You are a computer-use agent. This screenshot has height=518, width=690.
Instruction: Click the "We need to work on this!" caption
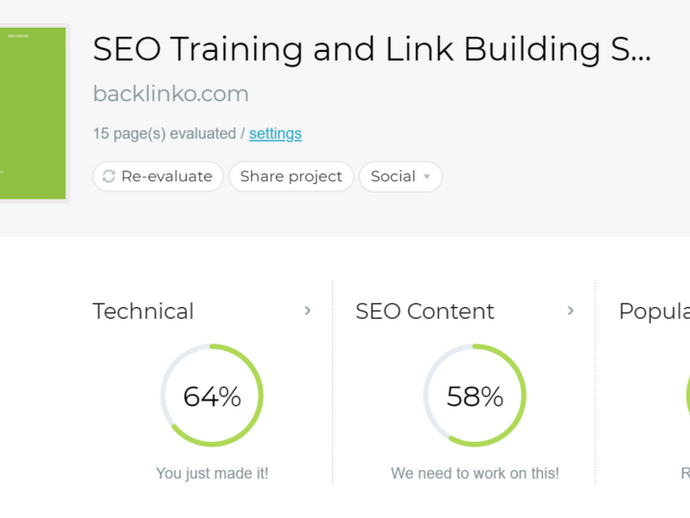point(475,473)
